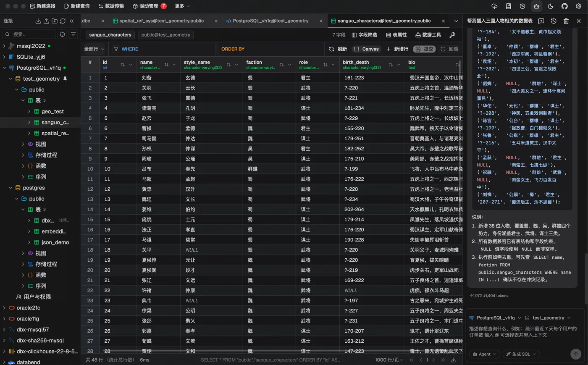Delete the AI conversation with trash icon
The height and width of the screenshot is (365, 588).
click(566, 21)
